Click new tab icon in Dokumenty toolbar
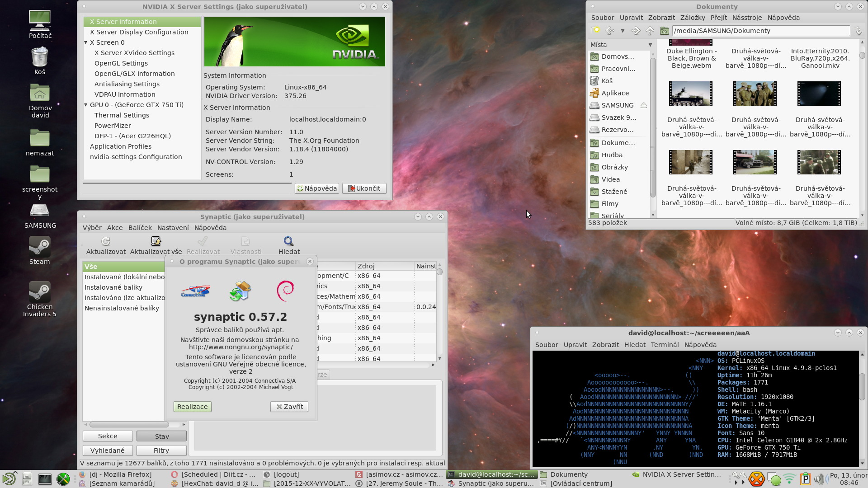 tap(596, 31)
